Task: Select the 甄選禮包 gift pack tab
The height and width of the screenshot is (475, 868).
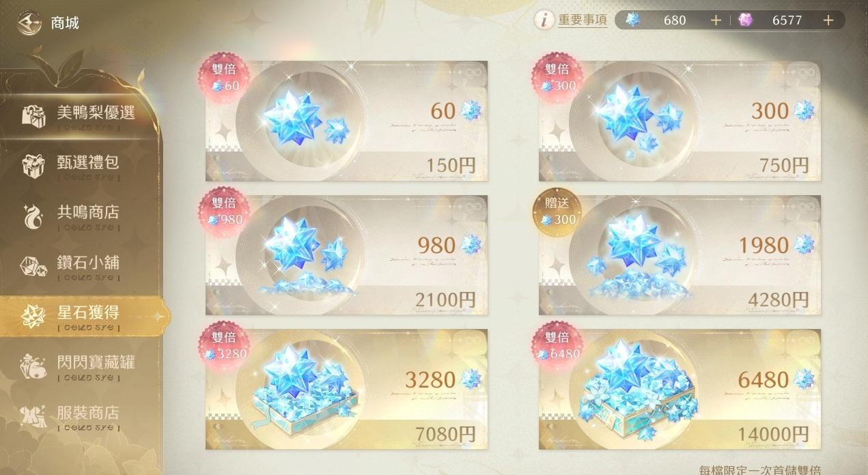Action: click(x=79, y=165)
